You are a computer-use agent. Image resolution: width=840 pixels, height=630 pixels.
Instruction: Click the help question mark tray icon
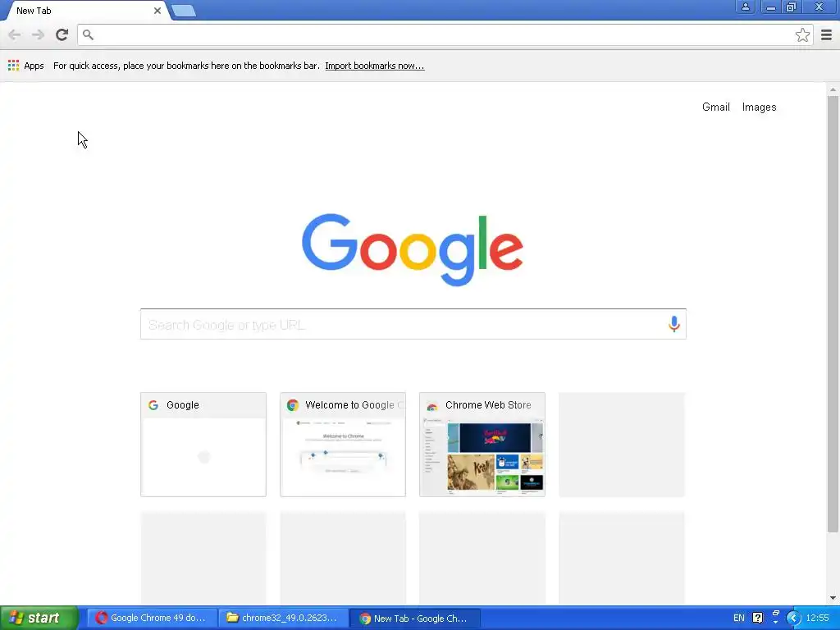click(757, 618)
